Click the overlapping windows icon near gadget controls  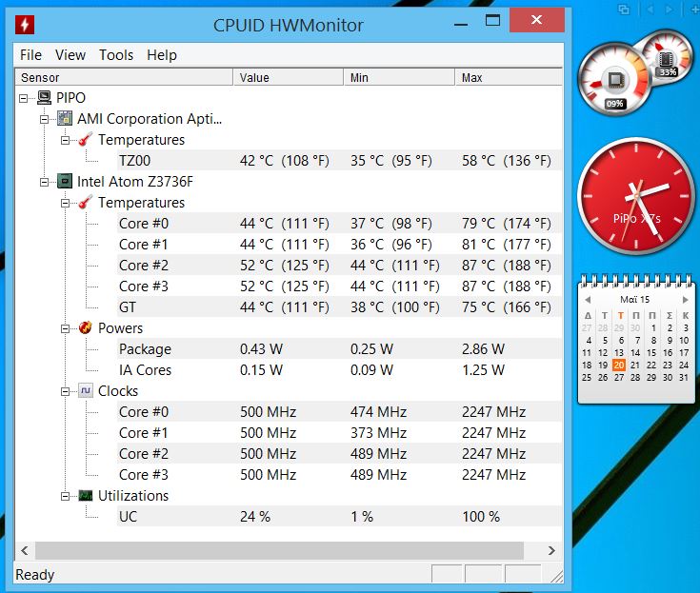(x=624, y=9)
